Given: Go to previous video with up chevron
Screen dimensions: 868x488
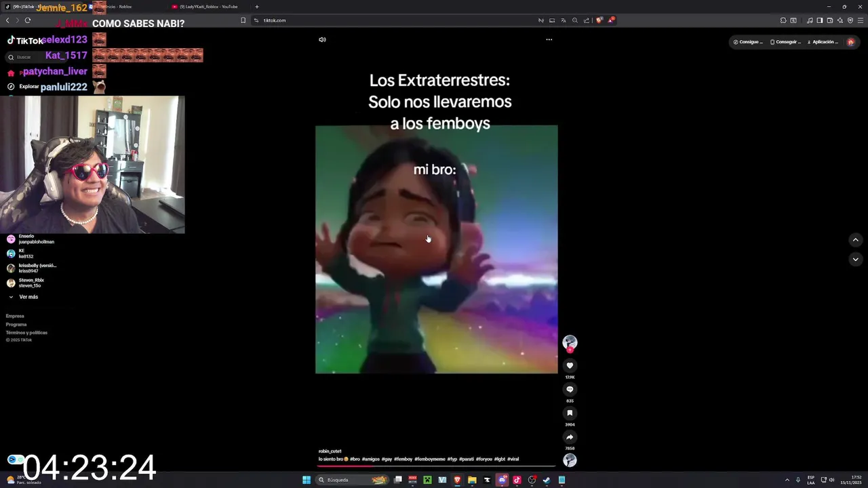Looking at the screenshot, I should [855, 240].
